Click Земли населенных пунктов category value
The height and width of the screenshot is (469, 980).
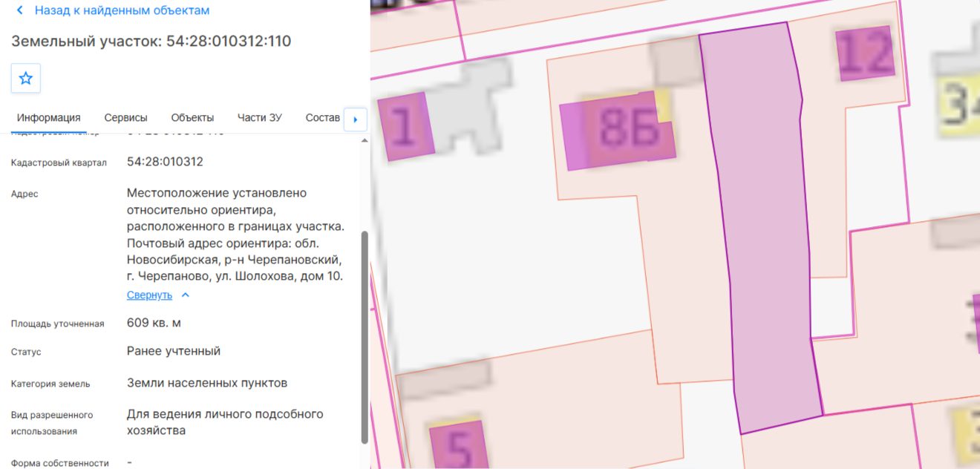click(207, 384)
